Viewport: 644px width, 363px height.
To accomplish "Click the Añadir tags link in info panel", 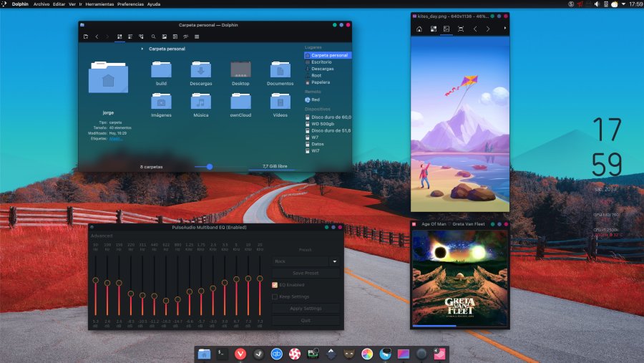I will coord(115,138).
